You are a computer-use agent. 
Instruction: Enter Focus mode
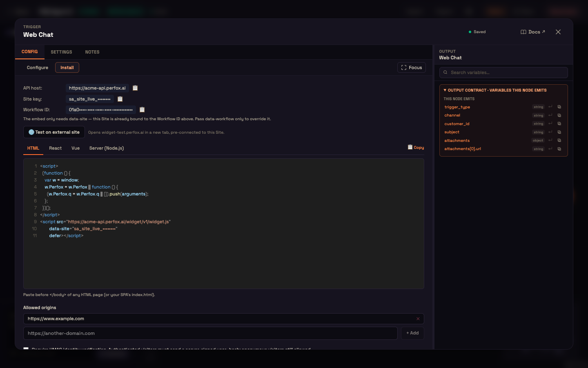click(x=412, y=67)
